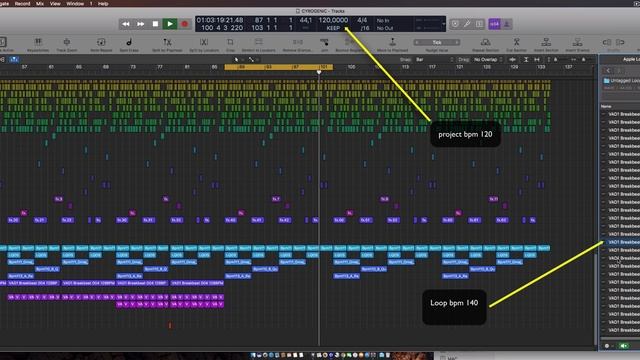Click the Join regions toolbar icon
Screen dimensions: 640x360
(x=324, y=42)
